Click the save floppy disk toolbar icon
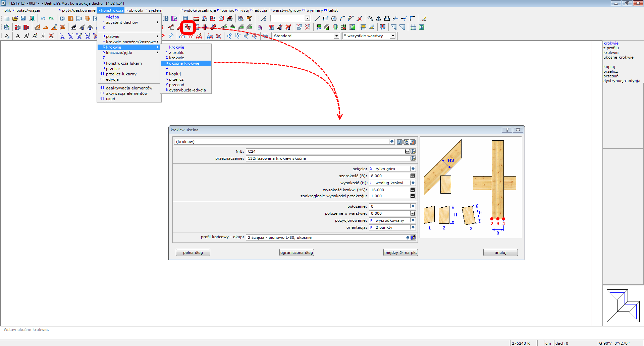 (x=23, y=18)
